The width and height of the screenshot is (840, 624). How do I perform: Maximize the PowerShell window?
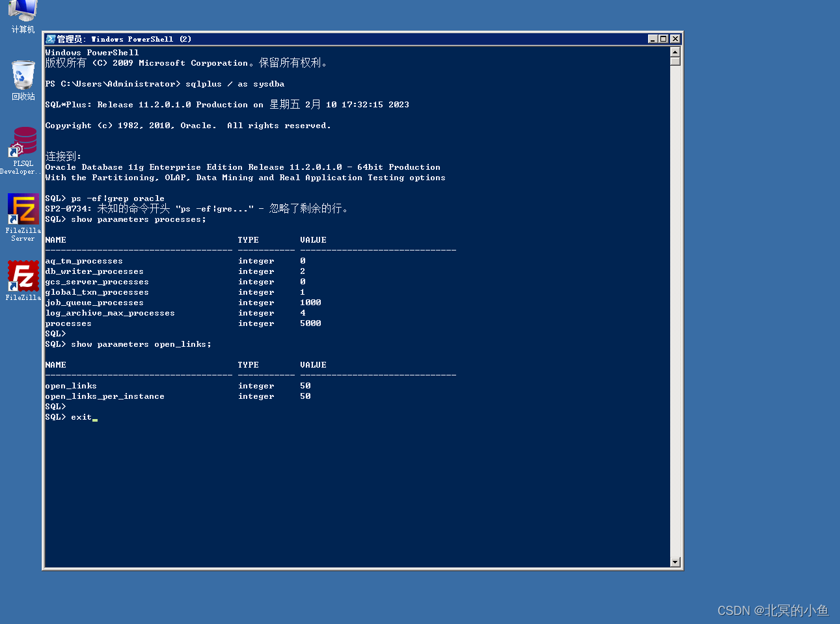click(x=663, y=39)
